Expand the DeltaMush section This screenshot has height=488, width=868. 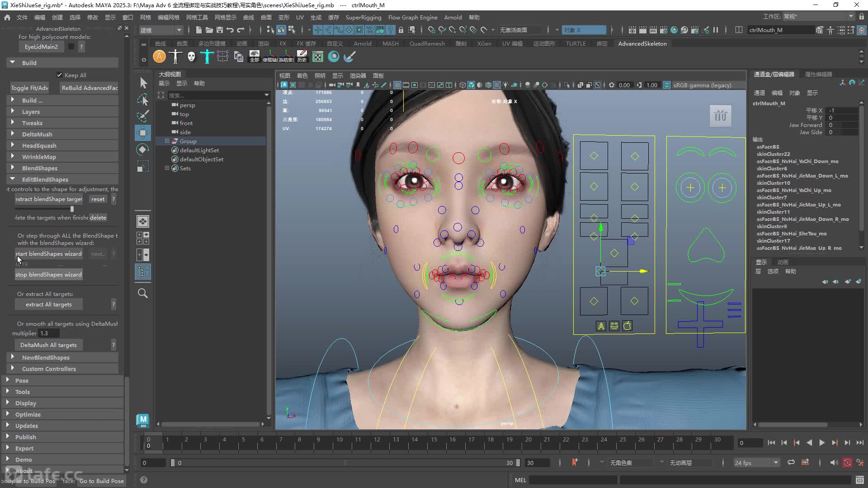(x=62, y=134)
